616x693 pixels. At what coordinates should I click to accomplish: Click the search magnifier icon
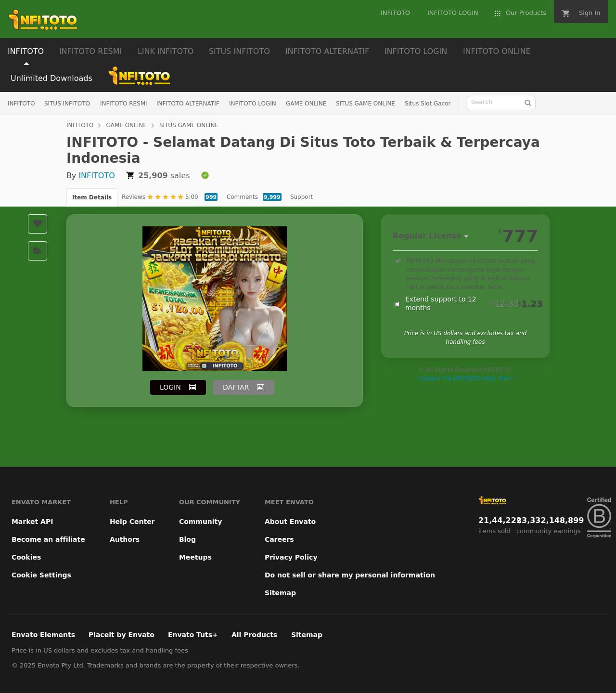(528, 103)
